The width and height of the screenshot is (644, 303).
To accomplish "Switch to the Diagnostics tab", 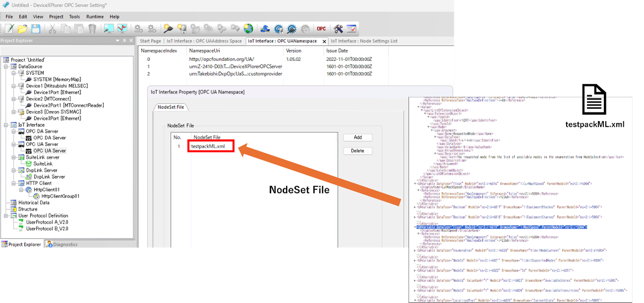I will point(62,244).
